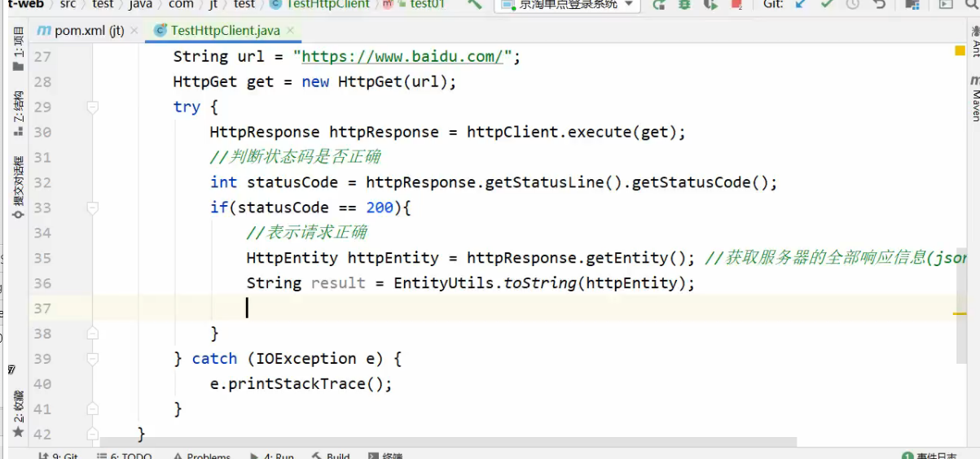Image resolution: width=980 pixels, height=459 pixels.
Task: Open the Maven tool window
Action: coord(973,98)
